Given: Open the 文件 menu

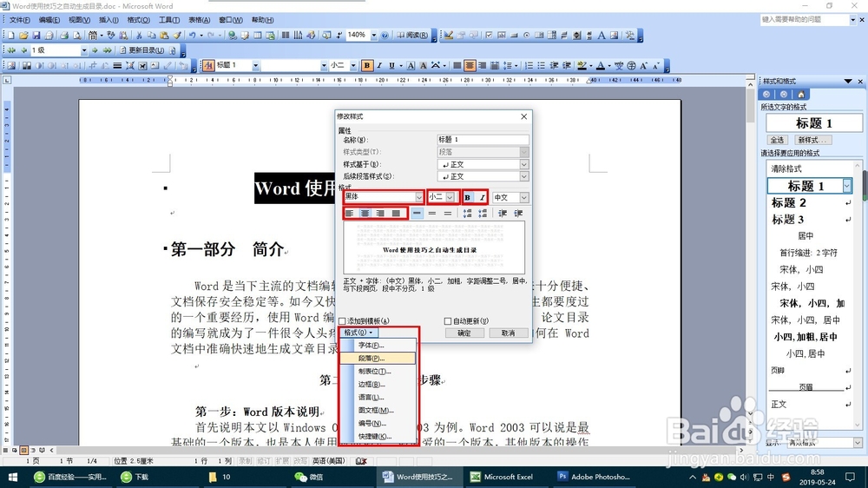Looking at the screenshot, I should (x=19, y=20).
